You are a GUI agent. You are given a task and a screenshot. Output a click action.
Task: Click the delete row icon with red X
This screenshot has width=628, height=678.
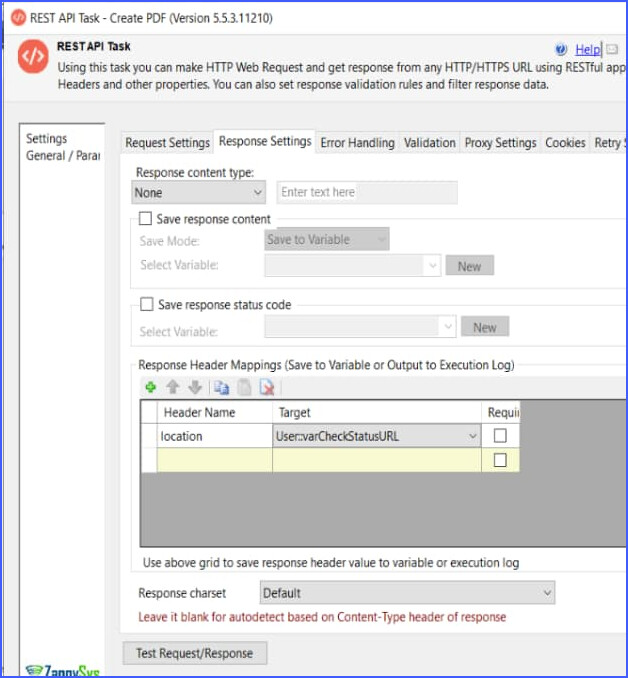click(x=267, y=387)
